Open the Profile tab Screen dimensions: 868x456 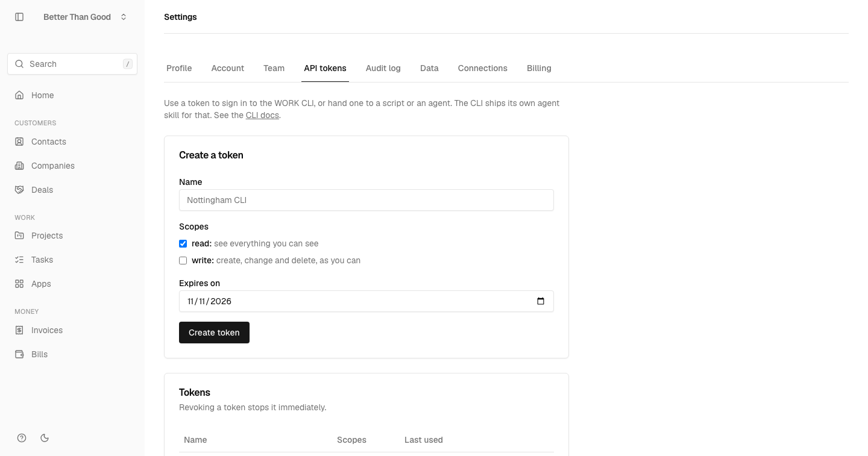[179, 68]
